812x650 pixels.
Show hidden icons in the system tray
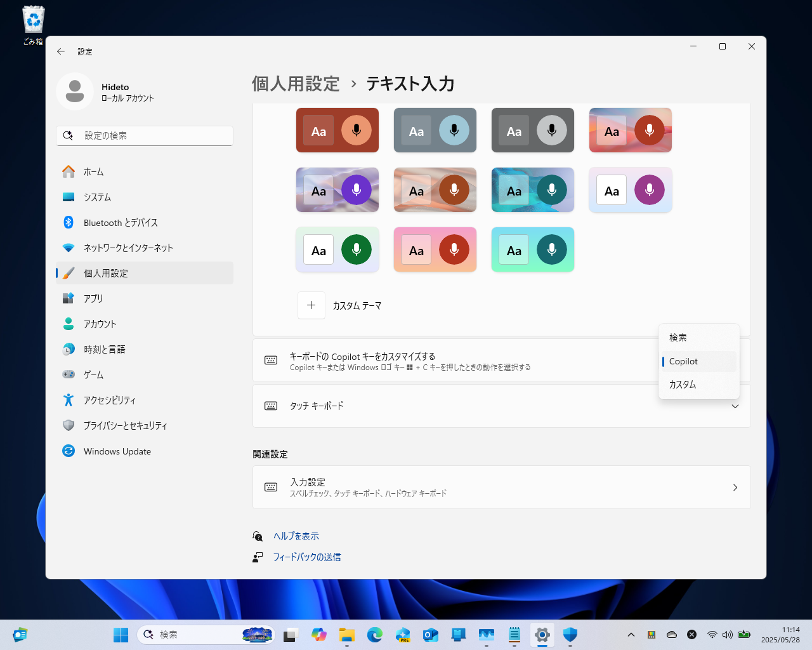tap(631, 634)
